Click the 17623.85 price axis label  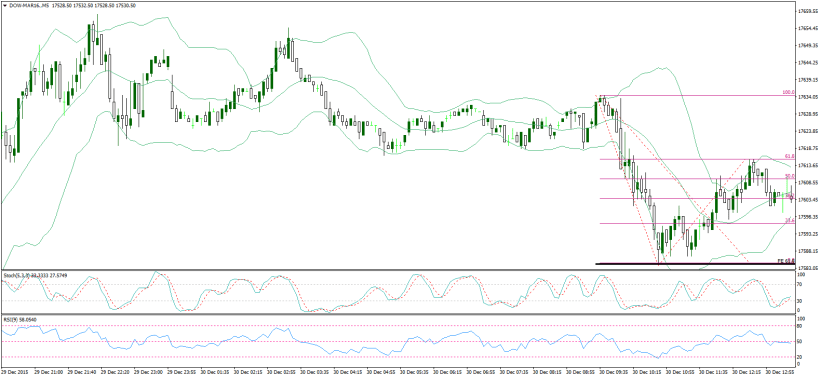808,131
